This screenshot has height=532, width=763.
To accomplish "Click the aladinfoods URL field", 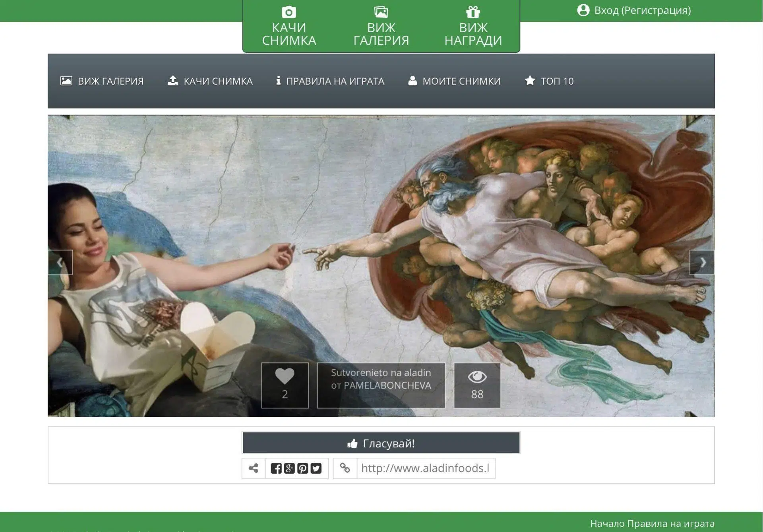I will pos(426,468).
